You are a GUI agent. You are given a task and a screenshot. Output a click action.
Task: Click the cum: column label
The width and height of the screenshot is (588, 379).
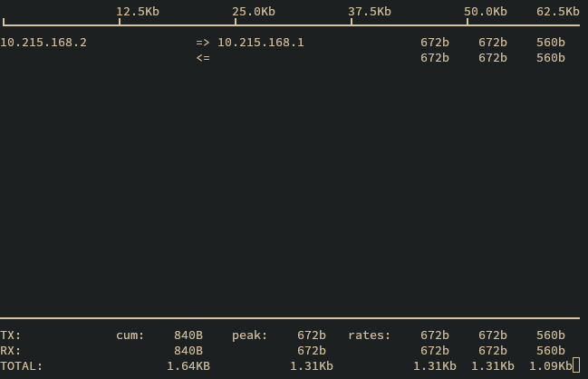click(130, 335)
